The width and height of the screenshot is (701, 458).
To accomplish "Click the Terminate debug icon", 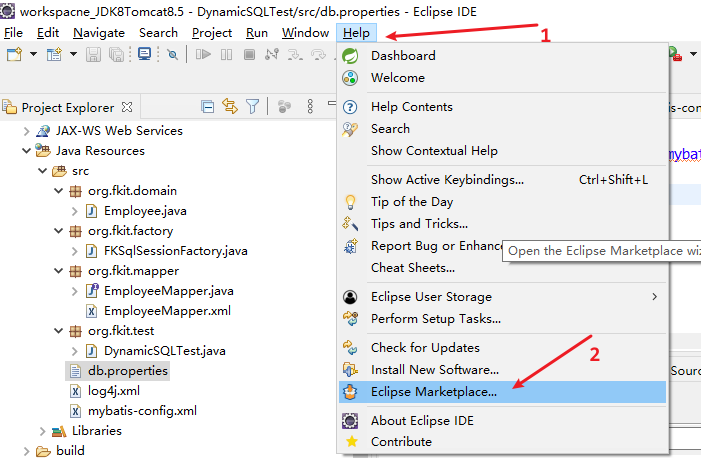I will [x=249, y=55].
